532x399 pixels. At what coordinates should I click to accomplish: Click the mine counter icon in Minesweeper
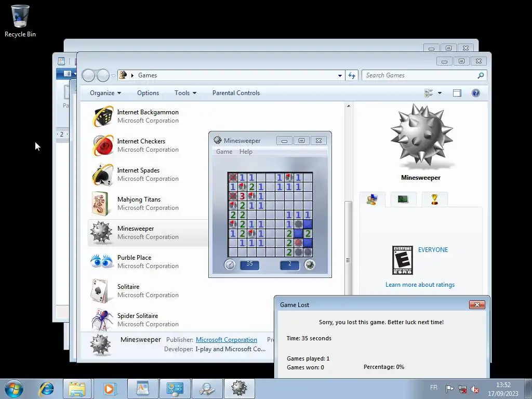coord(310,264)
